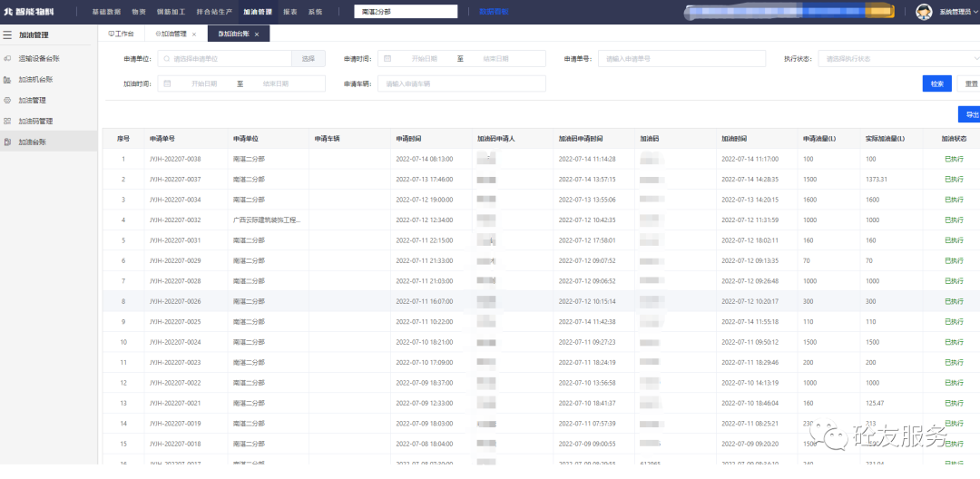Click the 加油台账 sidebar icon
980x479 pixels.
8,142
